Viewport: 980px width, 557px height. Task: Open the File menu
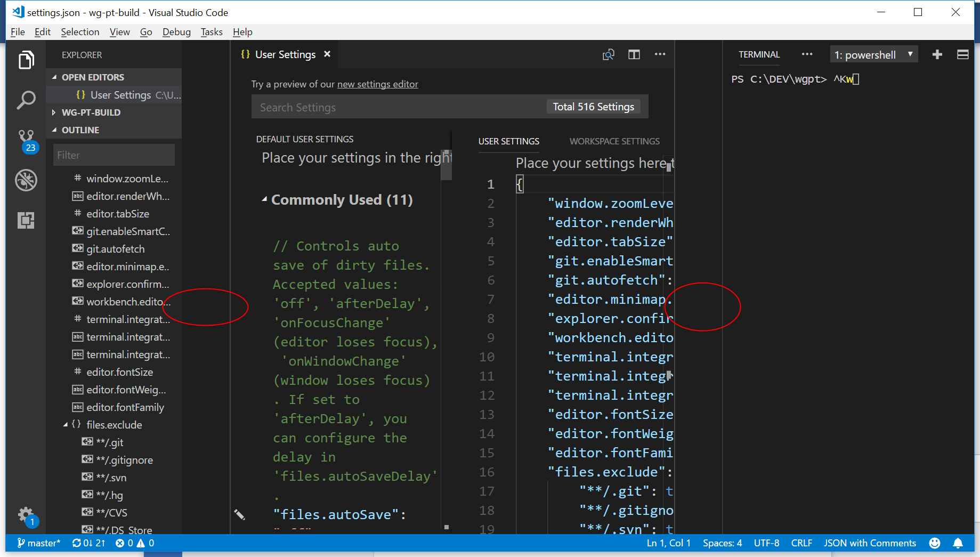[18, 32]
